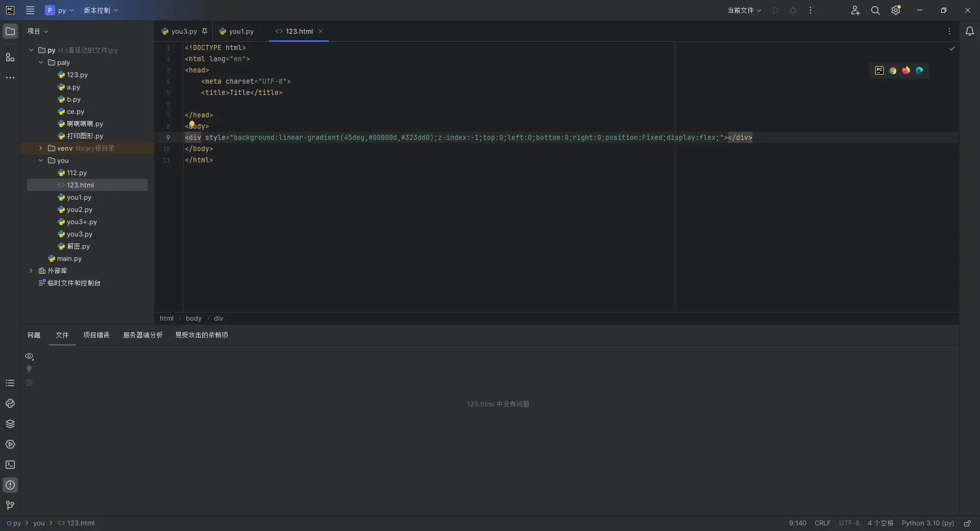The image size is (980, 531).
Task: Click Python 3.10 (py) interpreter widget
Action: [x=927, y=523]
